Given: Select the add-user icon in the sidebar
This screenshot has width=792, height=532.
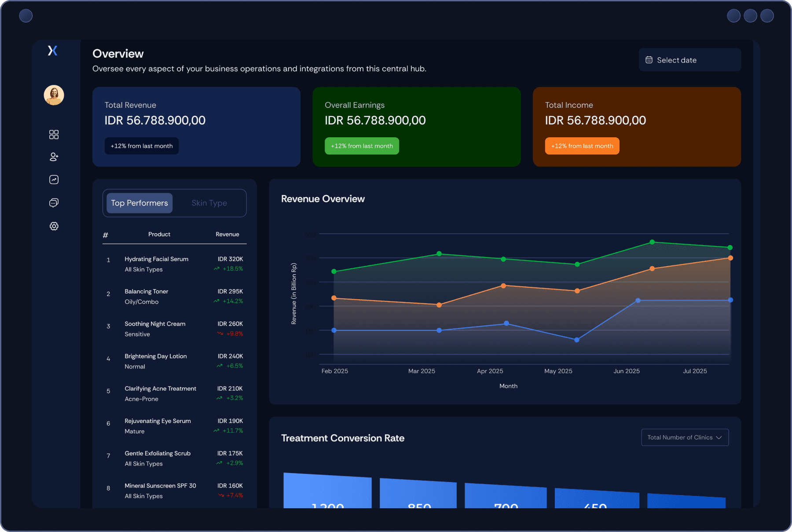Looking at the screenshot, I should tap(54, 157).
